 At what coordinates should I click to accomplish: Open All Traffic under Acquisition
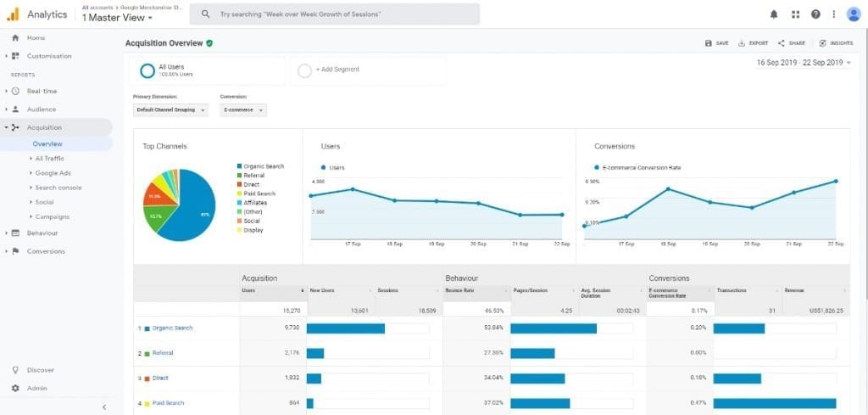tap(50, 159)
